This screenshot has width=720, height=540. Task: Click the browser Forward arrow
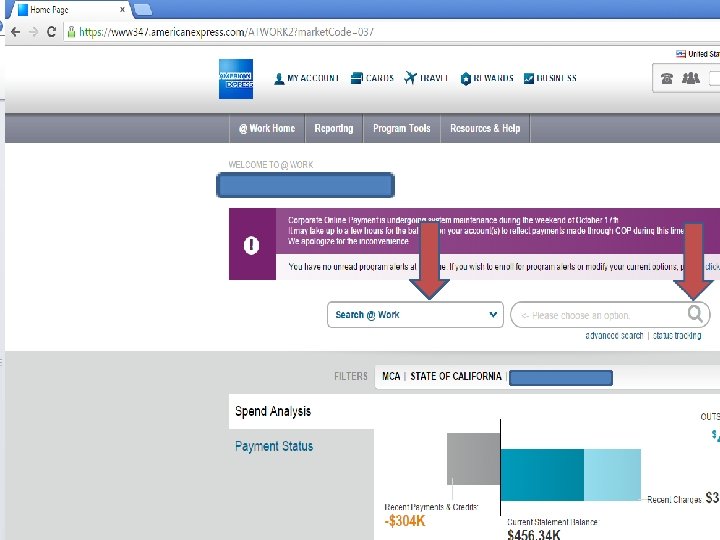pyautogui.click(x=33, y=32)
